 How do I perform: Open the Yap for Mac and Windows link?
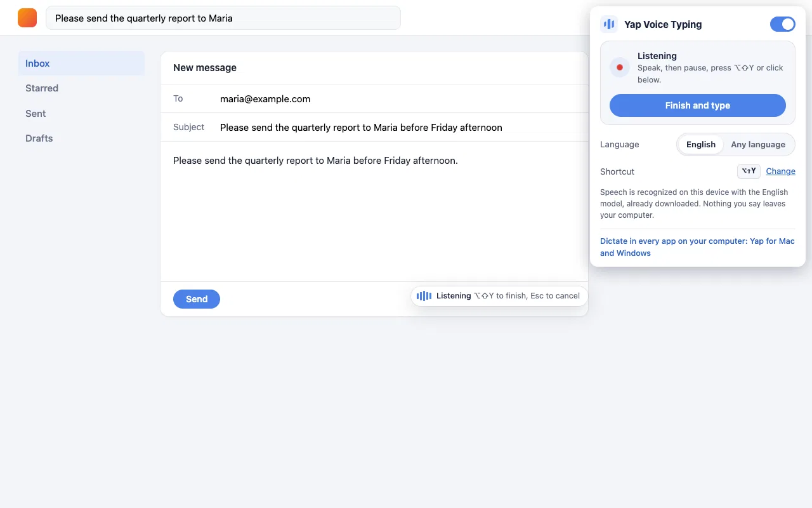click(697, 247)
